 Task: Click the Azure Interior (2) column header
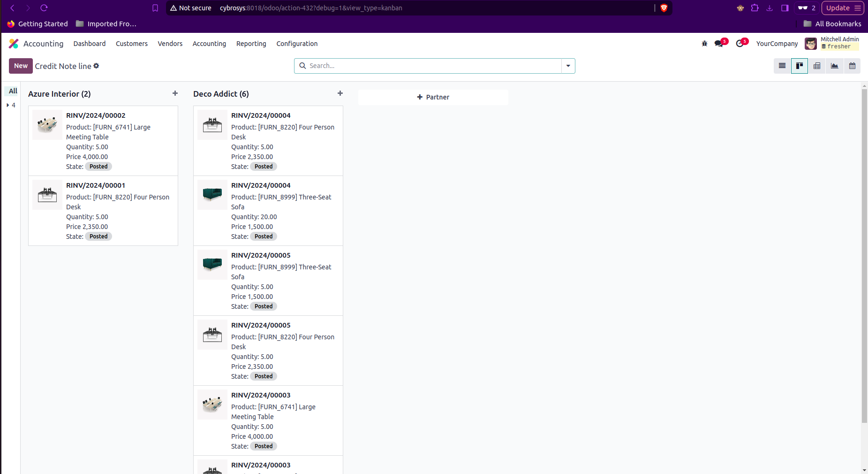click(60, 94)
